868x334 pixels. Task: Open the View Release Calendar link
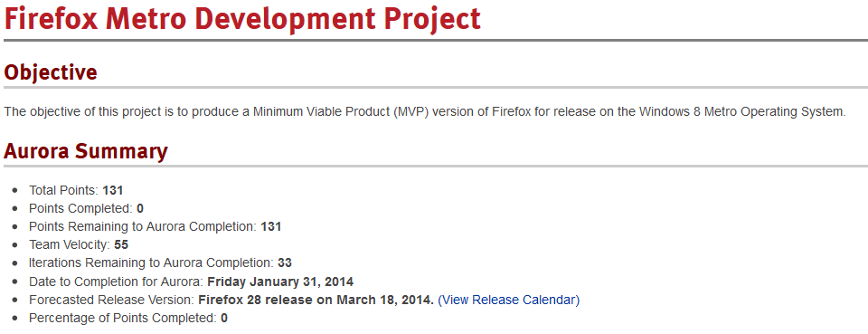tap(508, 300)
